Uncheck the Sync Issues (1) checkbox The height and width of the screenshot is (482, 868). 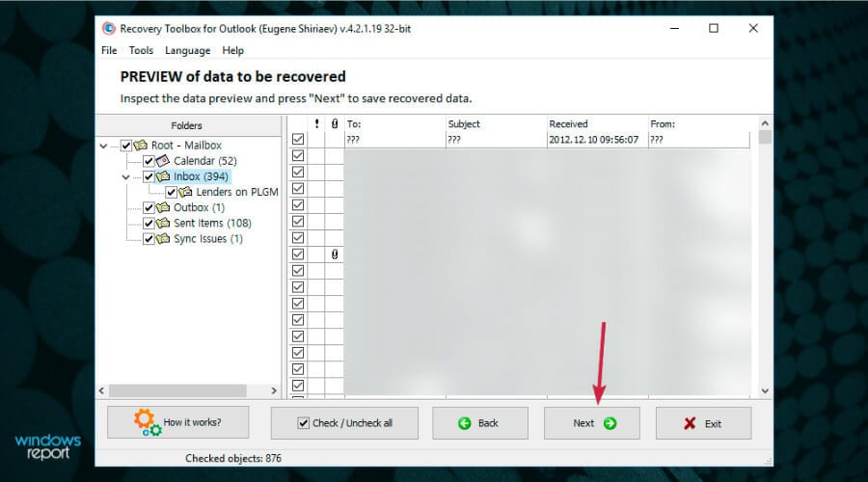pos(149,238)
